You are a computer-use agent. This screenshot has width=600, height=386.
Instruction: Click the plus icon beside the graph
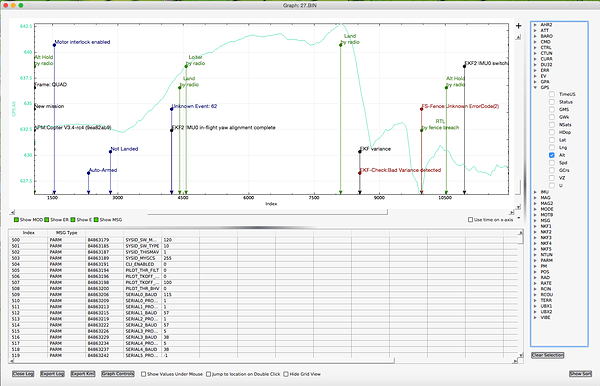tap(518, 26)
